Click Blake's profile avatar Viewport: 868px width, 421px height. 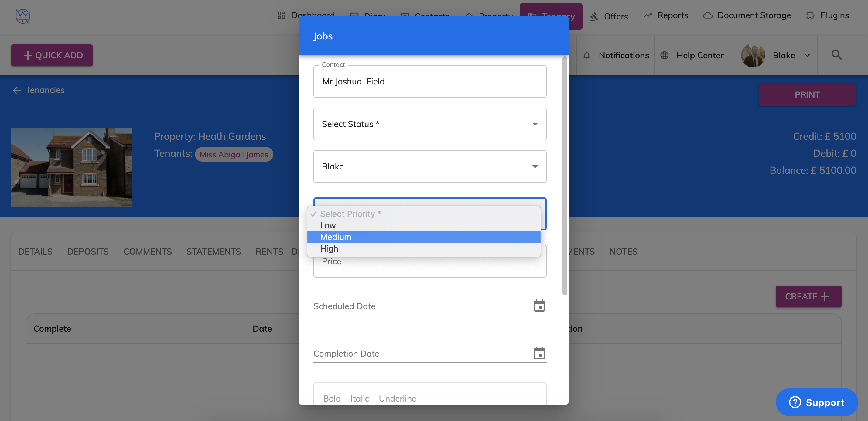[753, 55]
